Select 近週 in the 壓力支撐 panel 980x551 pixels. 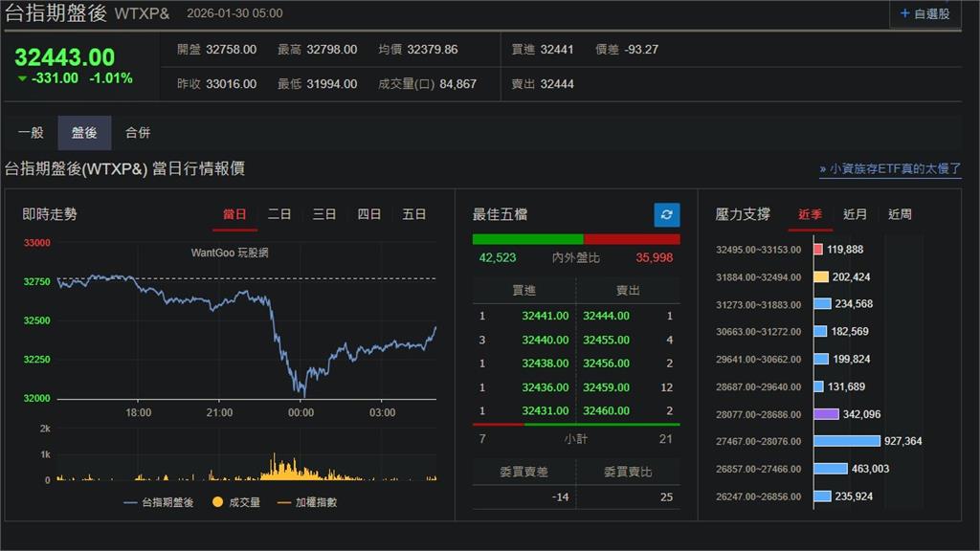click(900, 214)
